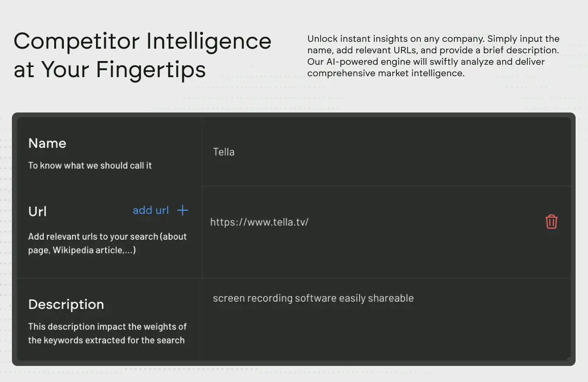Click 'comprehensive market intelligence' text in intro
Image resolution: width=588 pixels, height=382 pixels.
386,73
